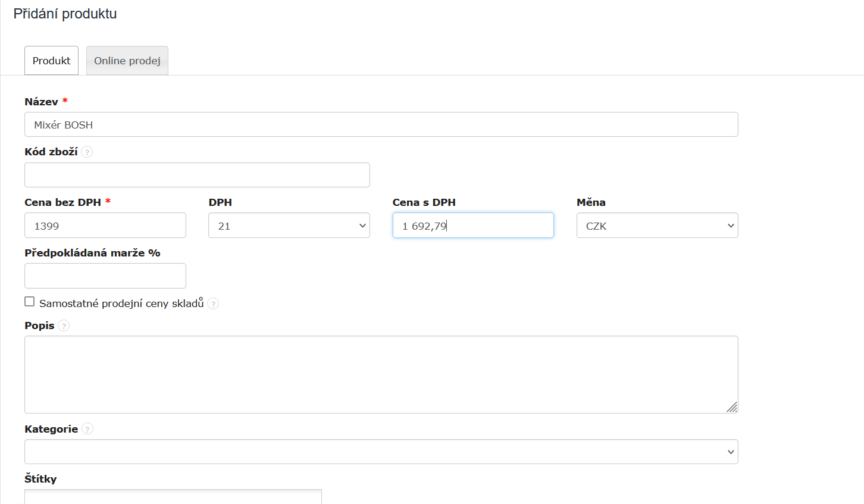The width and height of the screenshot is (864, 504).
Task: Click into the Název field with 'Mixér BOSH'
Action: pyautogui.click(x=381, y=125)
